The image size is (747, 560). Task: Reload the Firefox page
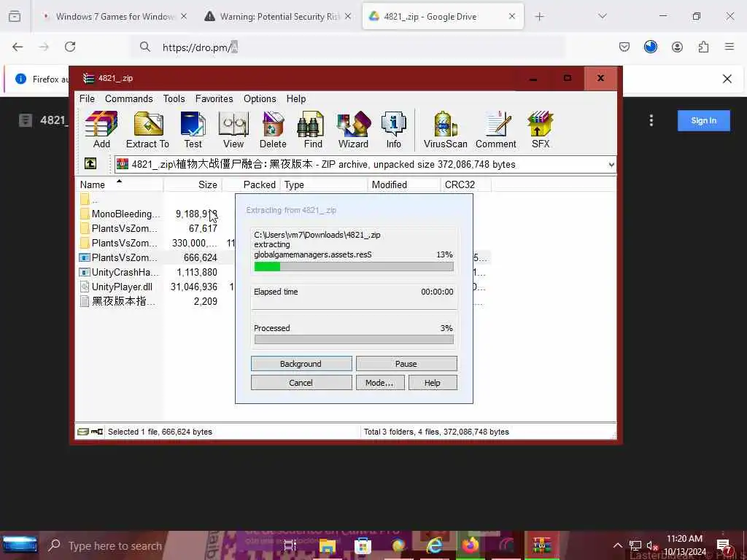(70, 47)
